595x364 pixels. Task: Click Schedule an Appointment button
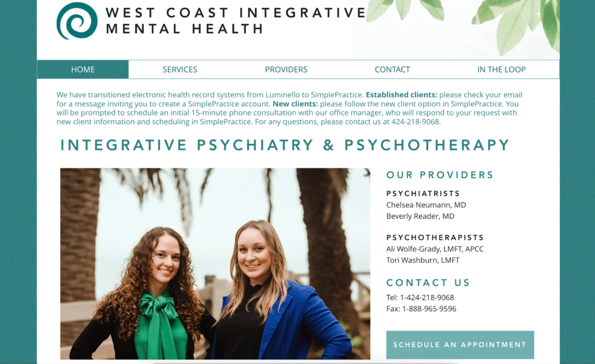[460, 345]
